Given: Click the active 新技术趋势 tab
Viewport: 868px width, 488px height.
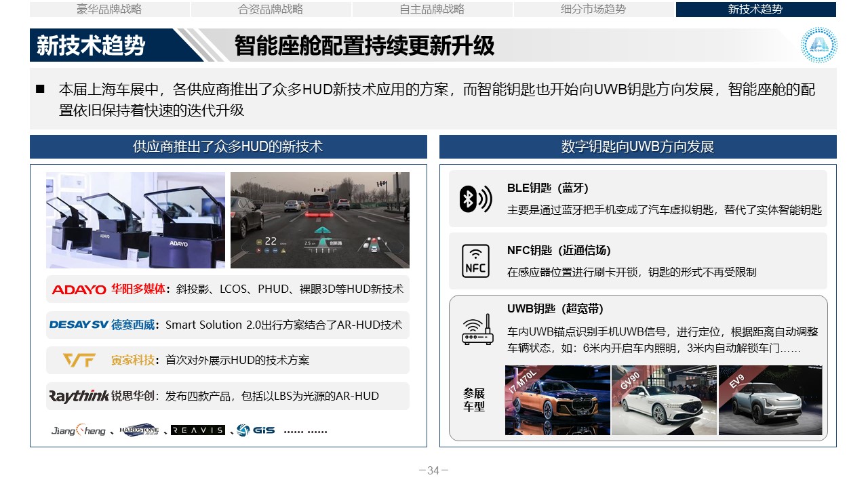Looking at the screenshot, I should tap(755, 9).
